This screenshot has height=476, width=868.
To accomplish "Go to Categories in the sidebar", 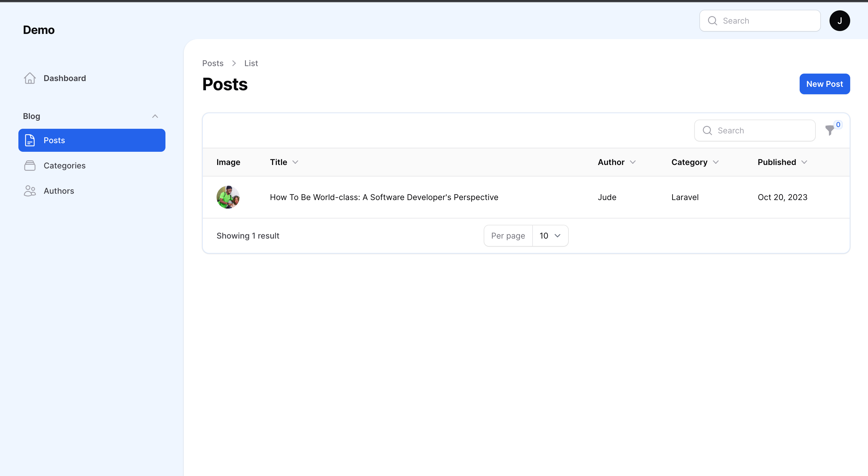I will (x=64, y=166).
